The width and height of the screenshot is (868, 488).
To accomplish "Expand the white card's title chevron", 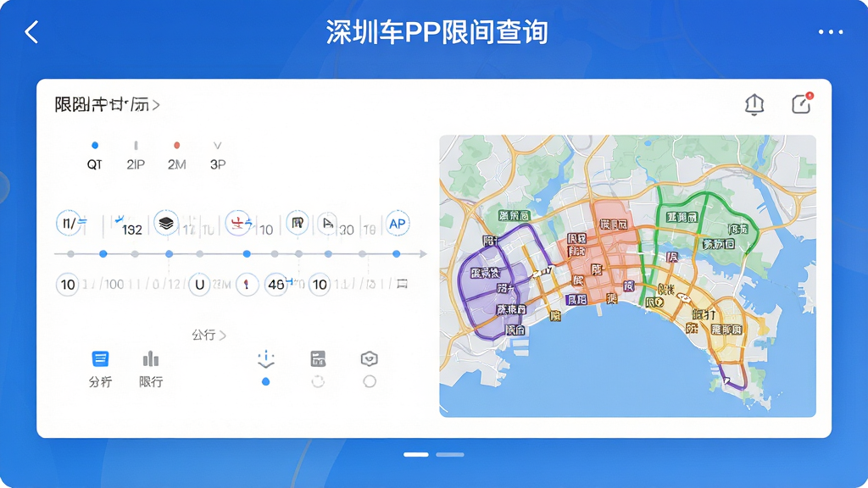I will coord(157,104).
